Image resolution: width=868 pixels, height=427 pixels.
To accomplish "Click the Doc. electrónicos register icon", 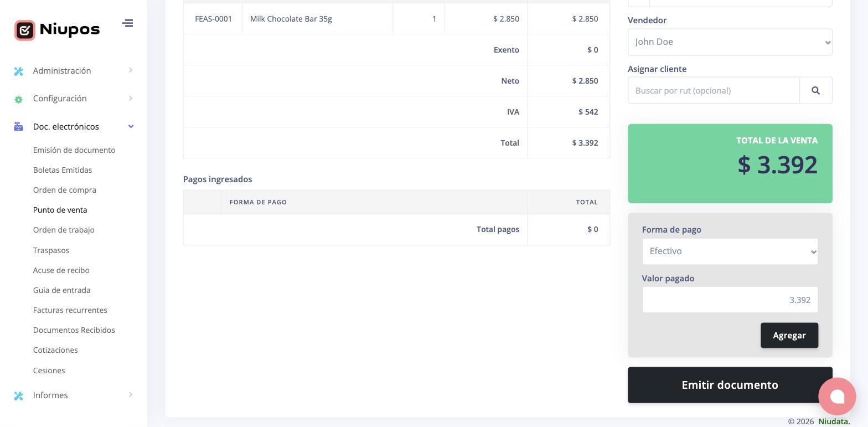I will coord(19,127).
